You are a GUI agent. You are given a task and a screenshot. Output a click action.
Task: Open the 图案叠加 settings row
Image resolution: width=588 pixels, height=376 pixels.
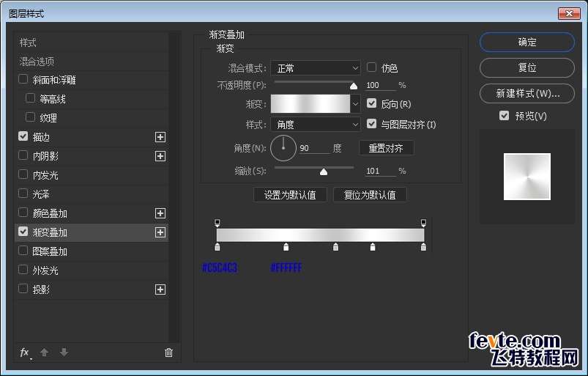(x=92, y=251)
